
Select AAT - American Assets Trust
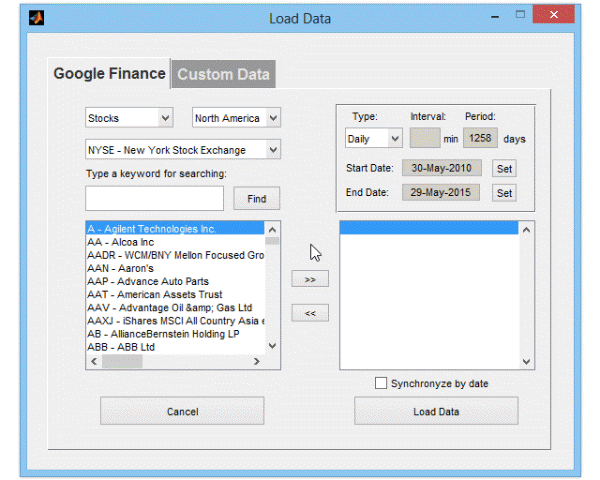click(175, 294)
